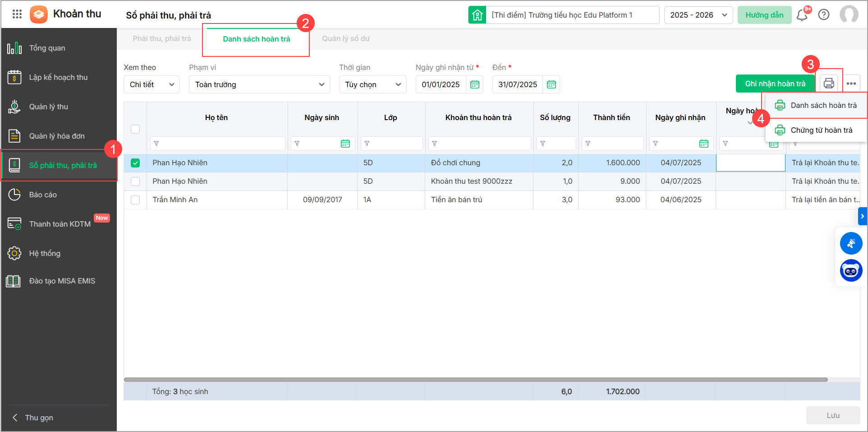Open the school year 2025 - 2026 dropdown
Viewport: 868px width, 432px height.
[x=698, y=15]
